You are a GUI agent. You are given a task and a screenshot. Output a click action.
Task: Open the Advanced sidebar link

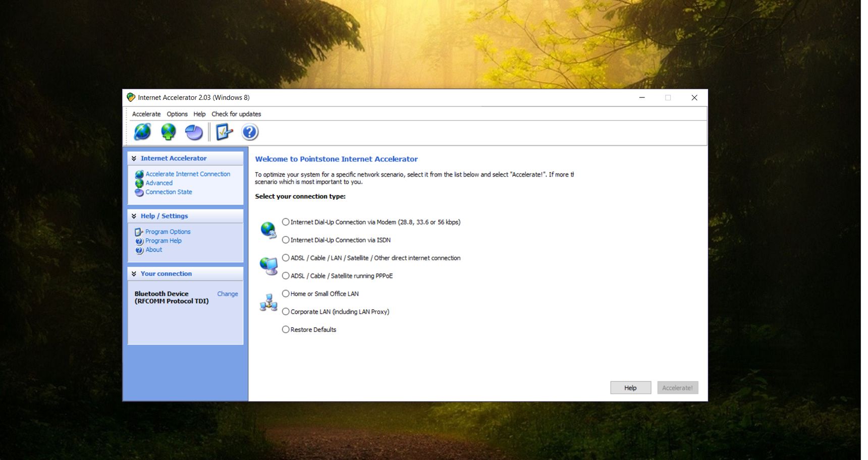[159, 183]
